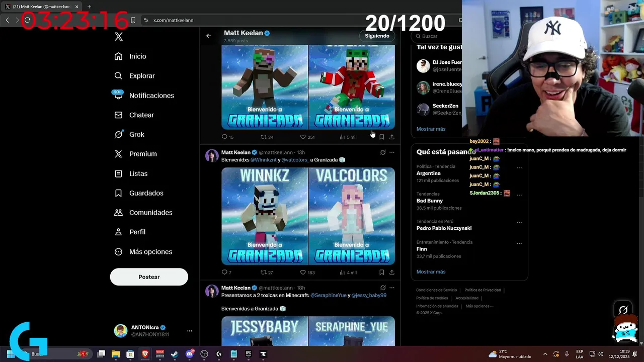
Task: Open options for Pedro Pablo Kuczynski trend
Action: point(519,223)
